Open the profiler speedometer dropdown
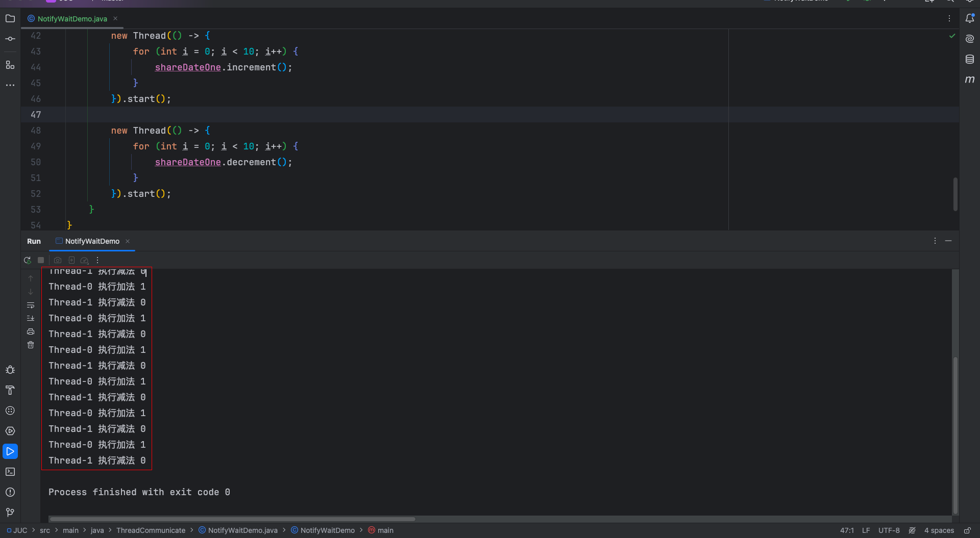 pos(85,260)
